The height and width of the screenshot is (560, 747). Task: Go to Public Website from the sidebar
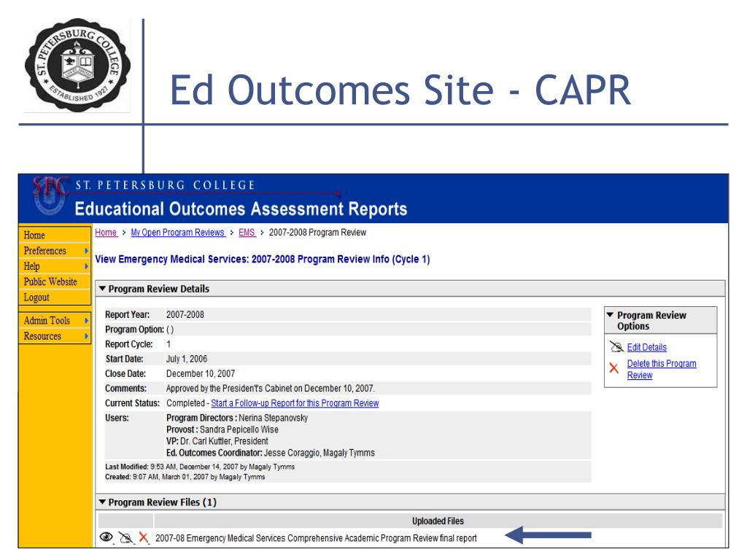[x=50, y=281]
